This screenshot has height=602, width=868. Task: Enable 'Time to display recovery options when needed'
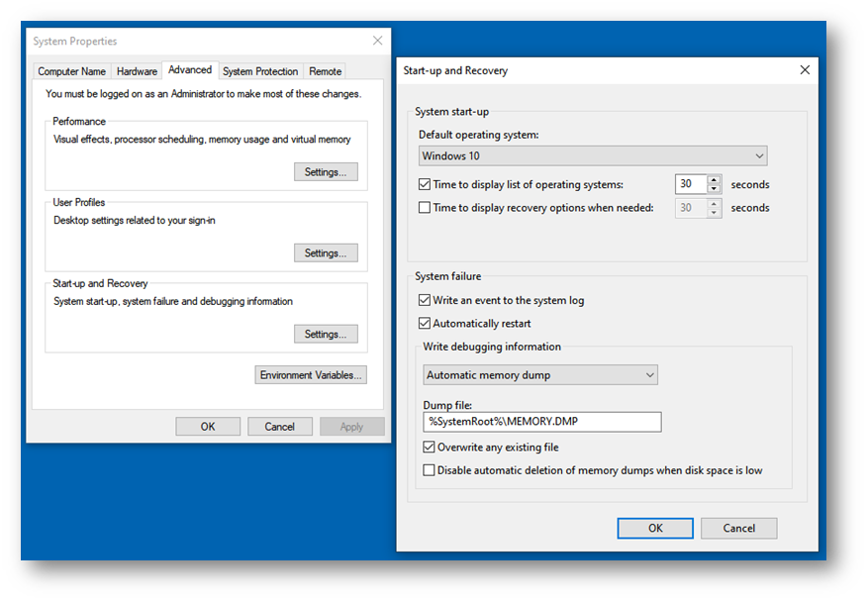coord(425,208)
